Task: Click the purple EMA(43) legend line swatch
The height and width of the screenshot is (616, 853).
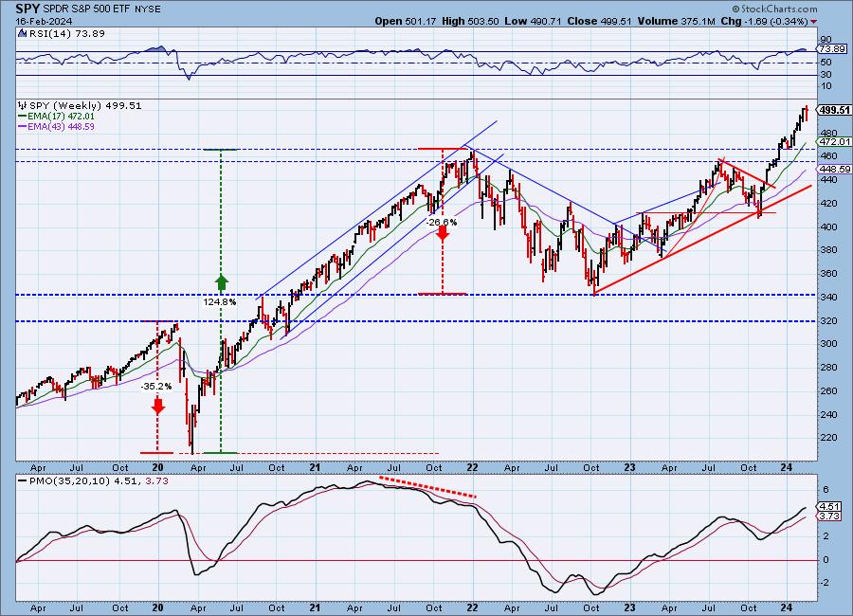Action: 22,126
